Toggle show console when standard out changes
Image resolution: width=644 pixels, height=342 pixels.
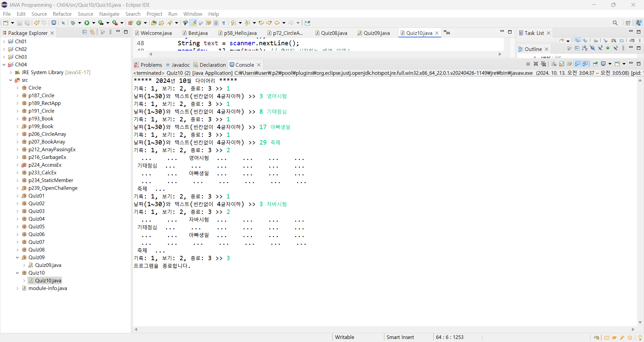point(578,64)
